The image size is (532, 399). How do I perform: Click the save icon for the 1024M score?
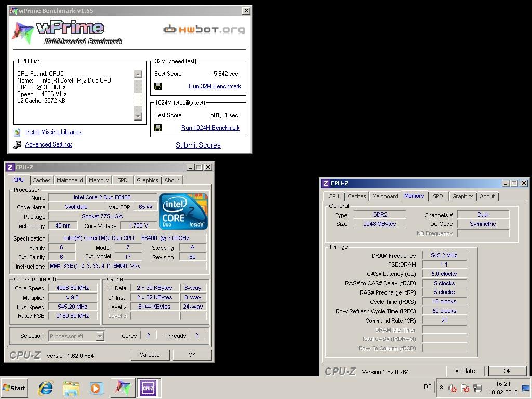pyautogui.click(x=158, y=128)
